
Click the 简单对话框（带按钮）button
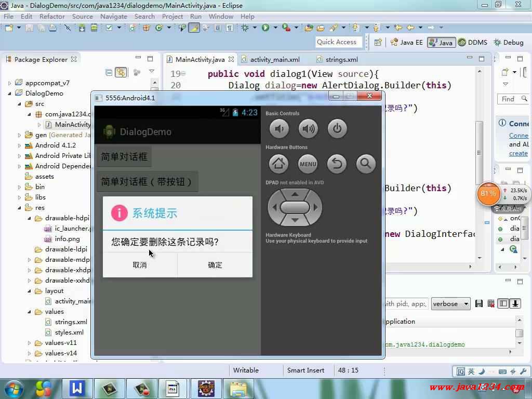click(x=147, y=182)
